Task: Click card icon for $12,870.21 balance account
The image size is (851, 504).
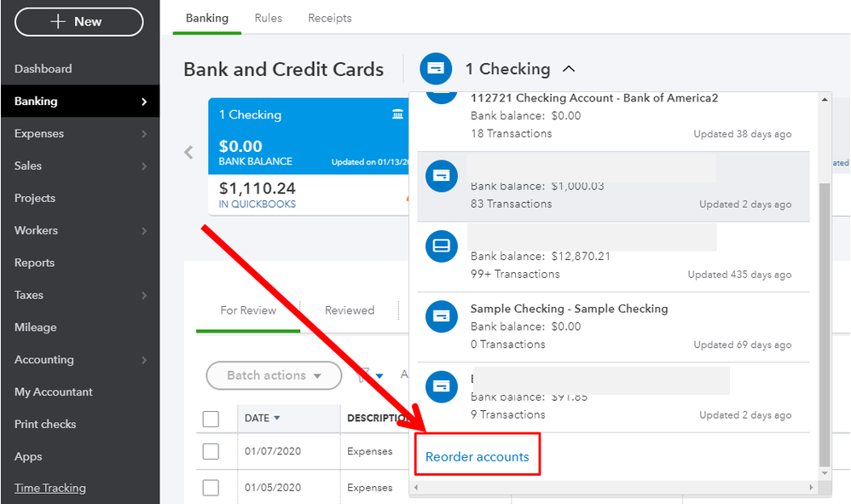Action: click(x=441, y=246)
